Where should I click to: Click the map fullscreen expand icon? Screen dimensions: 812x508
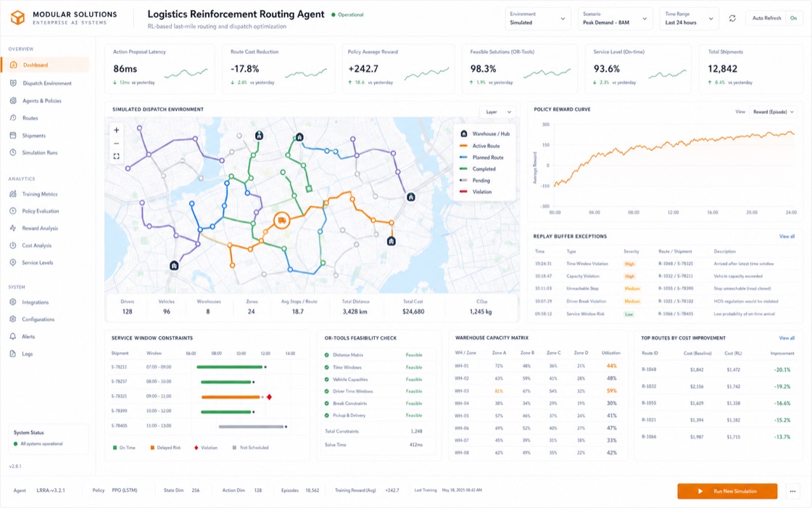click(x=117, y=156)
